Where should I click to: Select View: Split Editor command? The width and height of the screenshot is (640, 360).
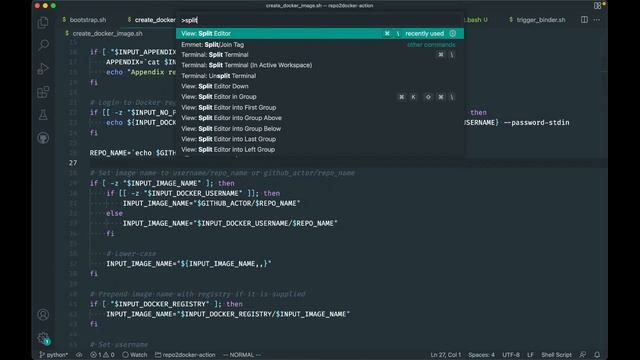(x=320, y=33)
